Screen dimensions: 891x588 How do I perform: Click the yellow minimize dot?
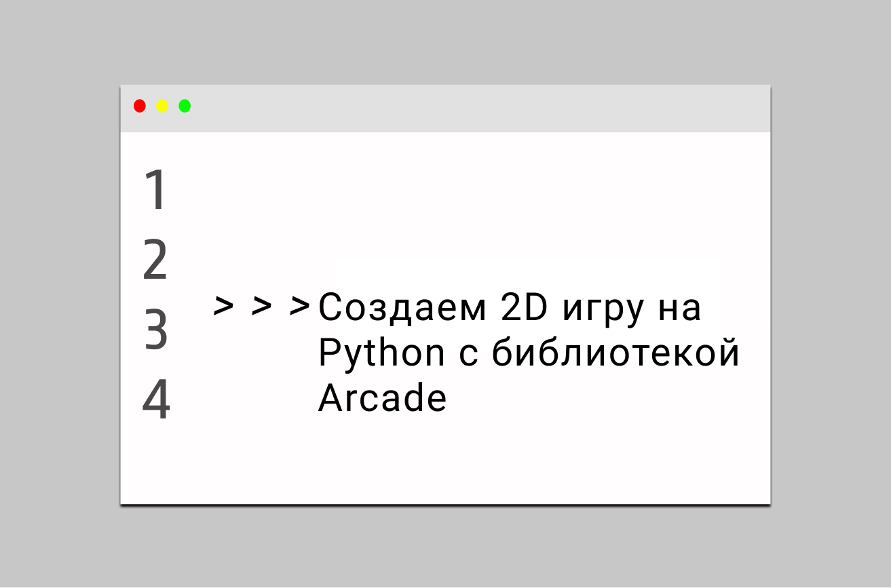point(162,106)
